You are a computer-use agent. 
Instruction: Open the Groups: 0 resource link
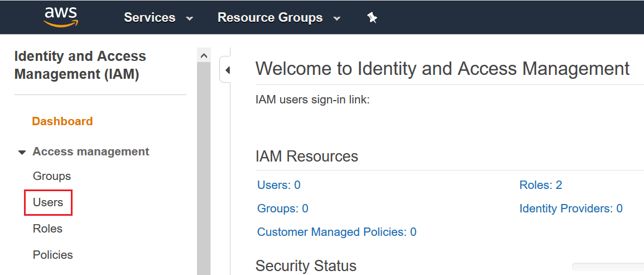click(x=282, y=208)
